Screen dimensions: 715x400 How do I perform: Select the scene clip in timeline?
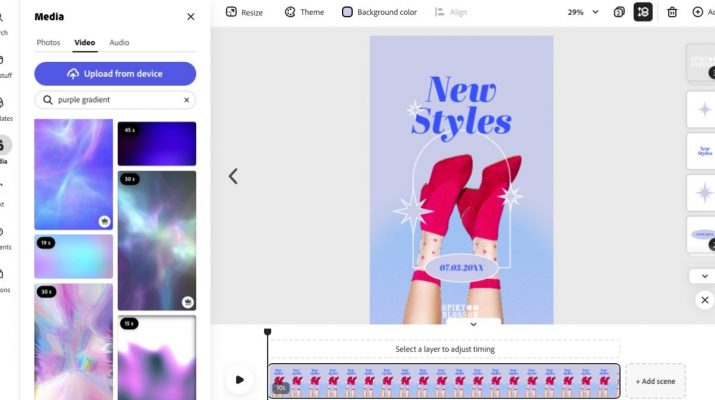(x=444, y=381)
